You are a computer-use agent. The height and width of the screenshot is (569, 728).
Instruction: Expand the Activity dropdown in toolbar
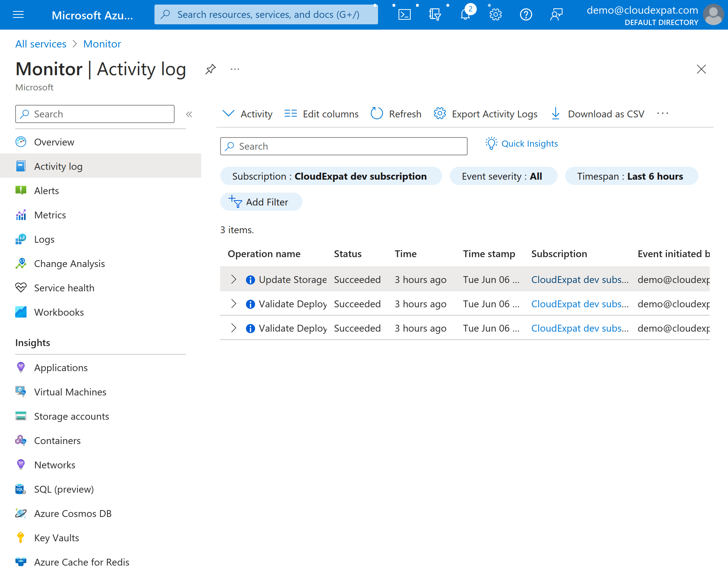pos(247,114)
